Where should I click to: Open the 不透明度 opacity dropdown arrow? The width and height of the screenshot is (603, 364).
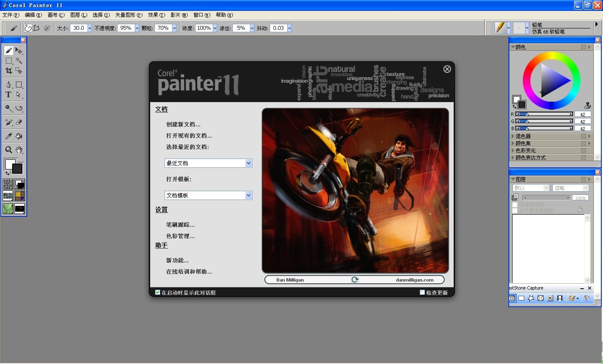(137, 28)
